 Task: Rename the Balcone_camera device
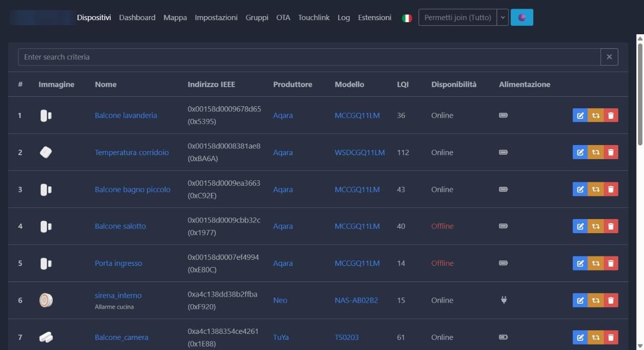580,337
